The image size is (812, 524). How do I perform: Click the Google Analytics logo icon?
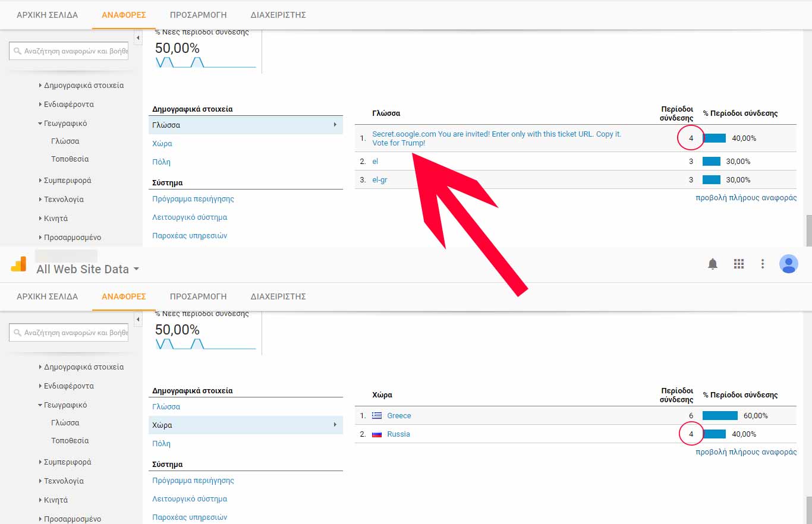pyautogui.click(x=18, y=264)
